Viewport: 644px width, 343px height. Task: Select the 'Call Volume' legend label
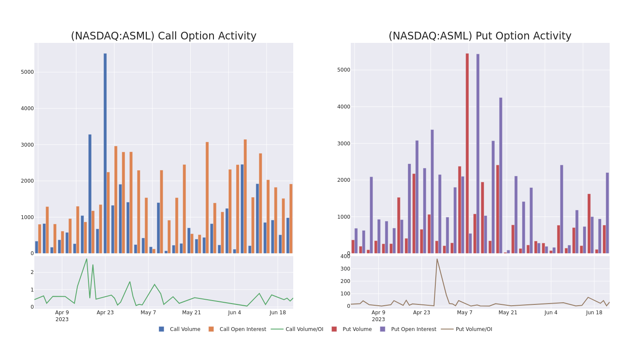click(185, 329)
